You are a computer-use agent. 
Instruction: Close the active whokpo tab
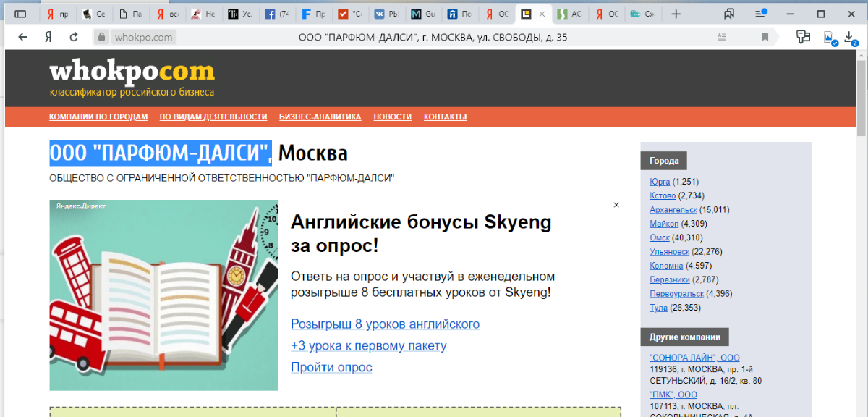542,14
